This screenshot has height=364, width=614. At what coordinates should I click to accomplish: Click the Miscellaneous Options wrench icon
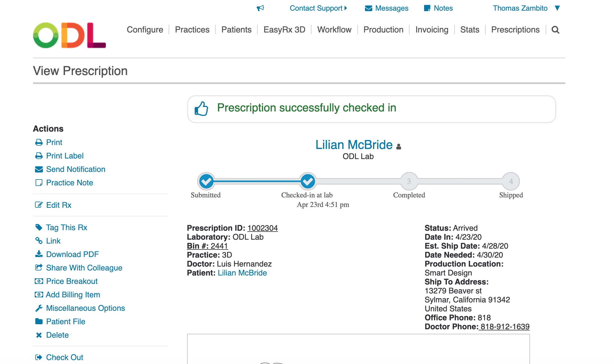point(39,308)
